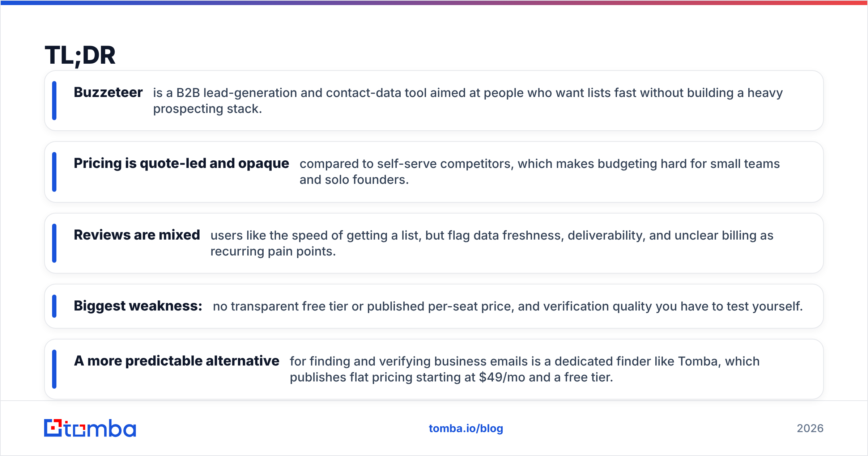868x456 pixels.
Task: Select 'Reviews are mixed' heading
Action: [x=137, y=235]
